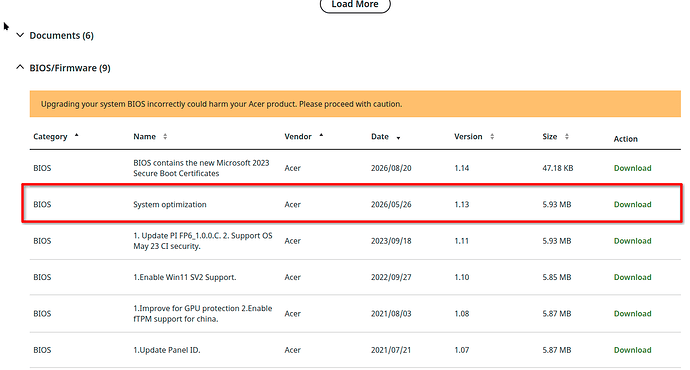Collapse the BIOS/Firmware (9) section
Screen dimensions: 690x370
coord(63,68)
